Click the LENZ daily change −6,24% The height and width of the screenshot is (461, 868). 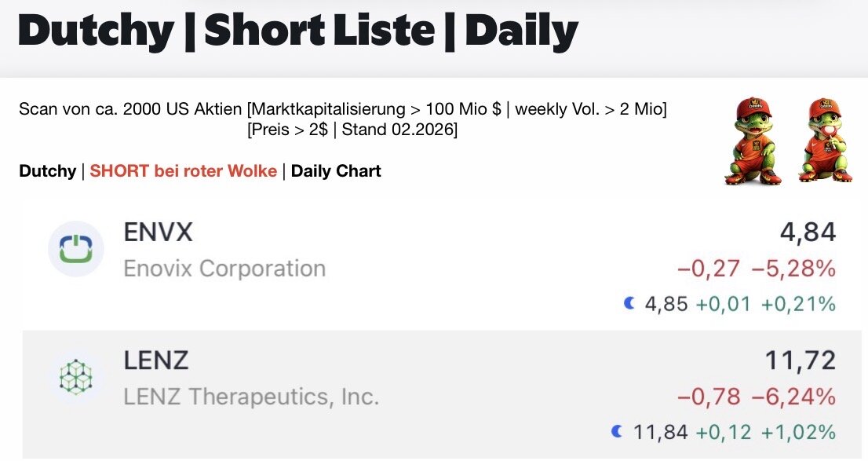793,398
